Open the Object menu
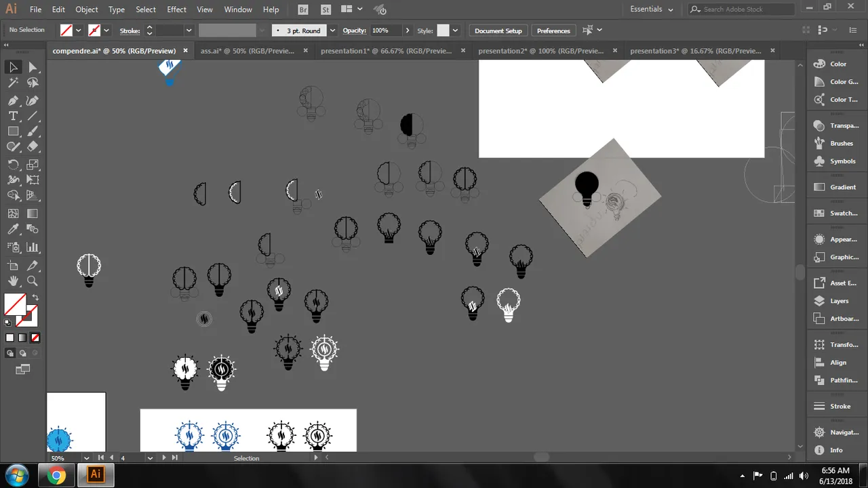 (x=87, y=9)
